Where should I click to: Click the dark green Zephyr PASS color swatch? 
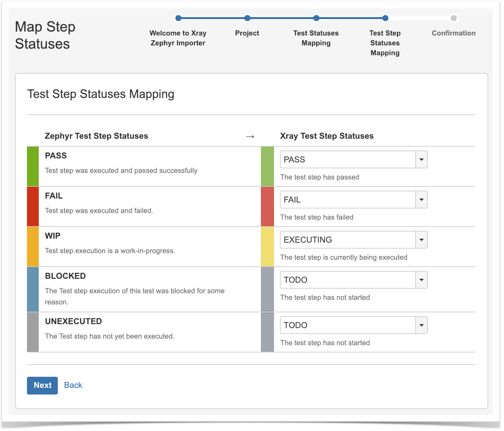(33, 166)
